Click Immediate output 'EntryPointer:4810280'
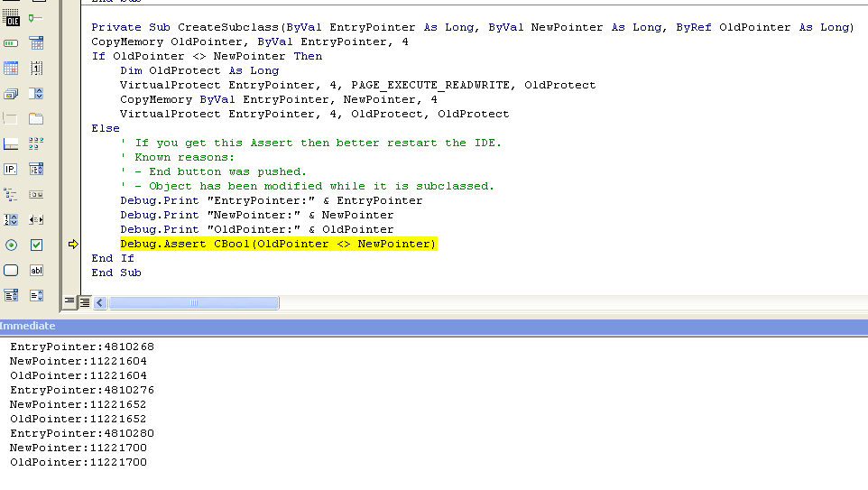The image size is (868, 490). 82,433
